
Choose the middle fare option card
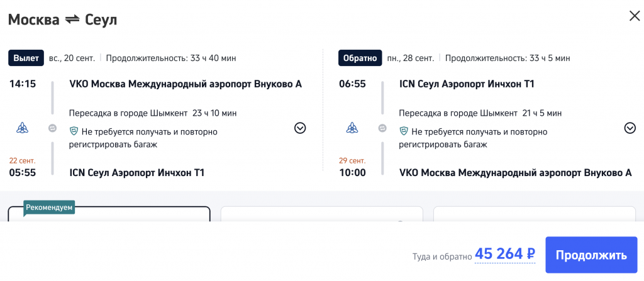[x=321, y=214]
